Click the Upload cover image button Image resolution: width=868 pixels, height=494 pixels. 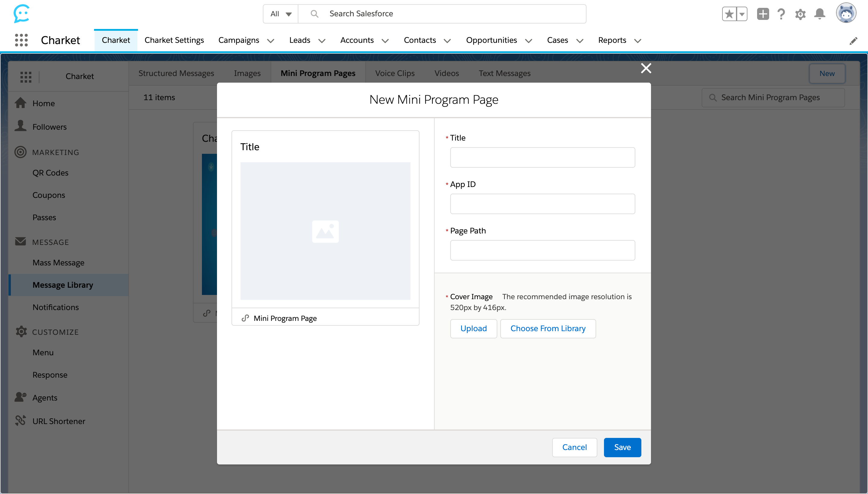[473, 328]
